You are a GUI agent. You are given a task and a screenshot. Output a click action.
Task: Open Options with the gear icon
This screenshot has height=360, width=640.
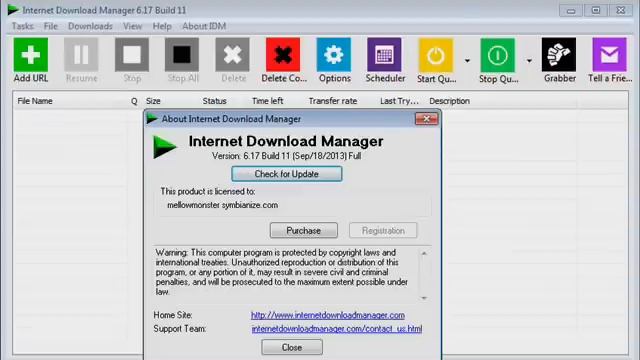333,55
